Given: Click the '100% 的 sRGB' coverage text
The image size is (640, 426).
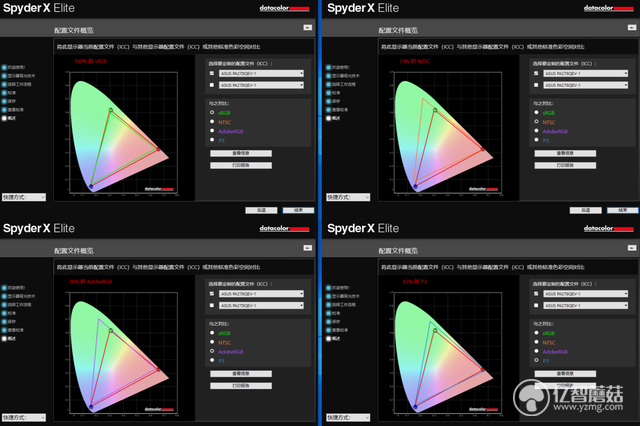Looking at the screenshot, I should click(91, 61).
